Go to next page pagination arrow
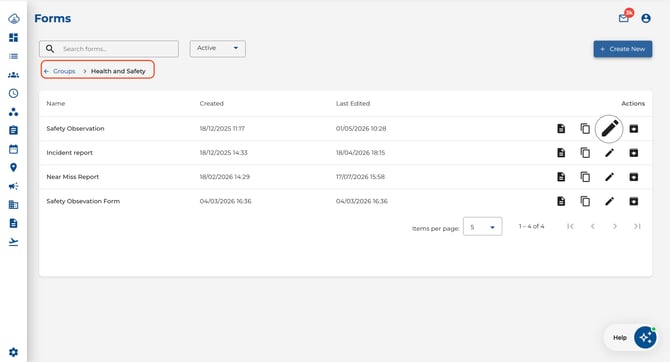670x362 pixels. pos(615,227)
